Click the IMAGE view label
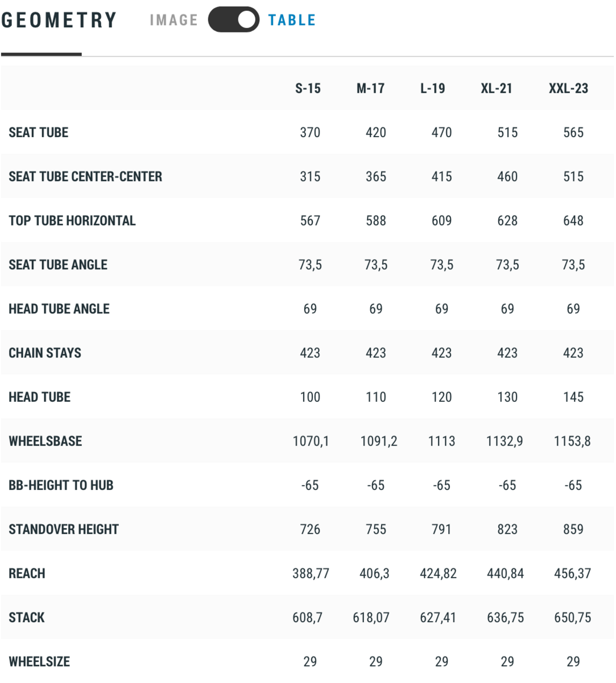Screen dimensions: 616x683 [173, 20]
